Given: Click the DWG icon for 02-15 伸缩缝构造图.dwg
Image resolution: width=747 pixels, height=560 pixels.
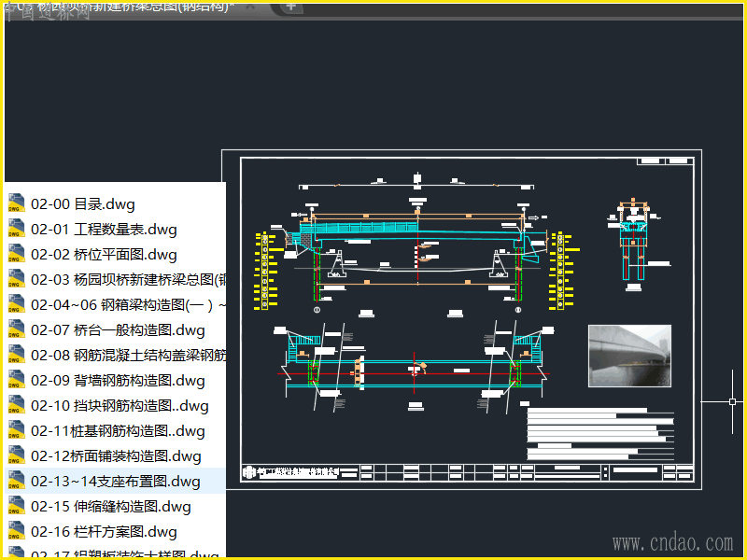Looking at the screenshot, I should pyautogui.click(x=16, y=506).
